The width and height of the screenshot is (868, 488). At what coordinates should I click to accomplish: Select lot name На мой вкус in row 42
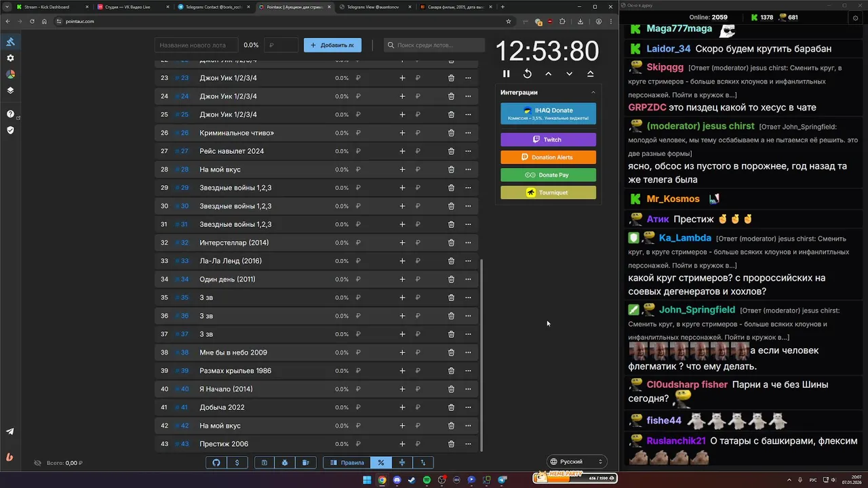point(220,426)
